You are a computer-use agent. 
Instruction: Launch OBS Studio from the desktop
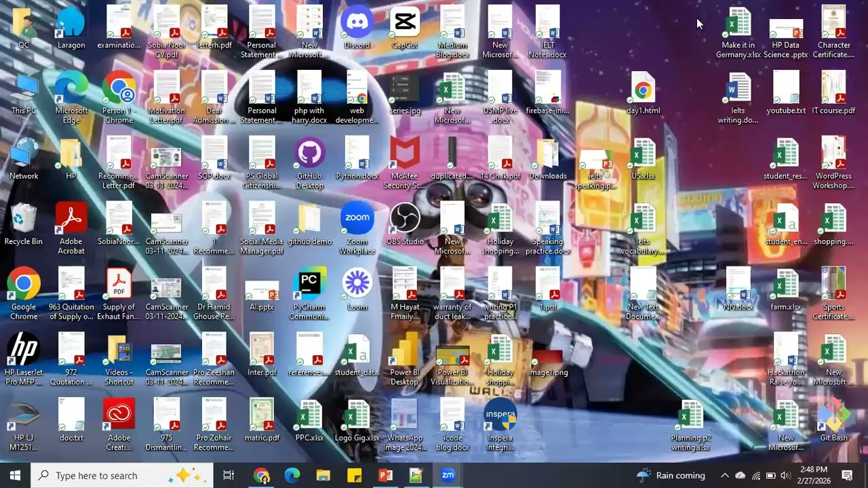(405, 224)
